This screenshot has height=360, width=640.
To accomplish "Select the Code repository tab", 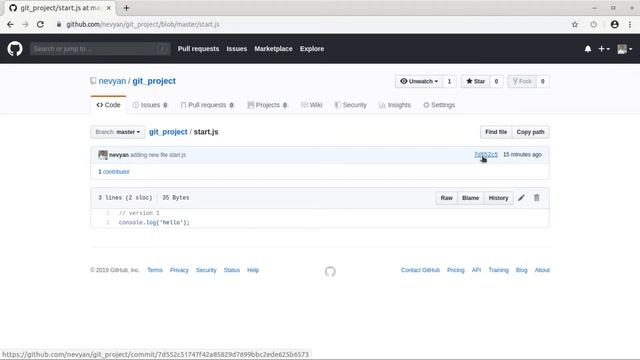I will point(109,105).
